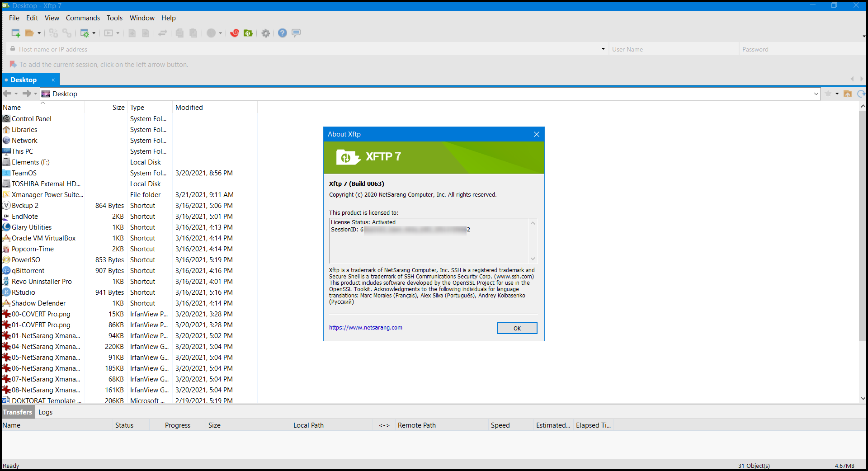
Task: Select the Oracle VM VirtualBox shortcut
Action: [x=43, y=238]
